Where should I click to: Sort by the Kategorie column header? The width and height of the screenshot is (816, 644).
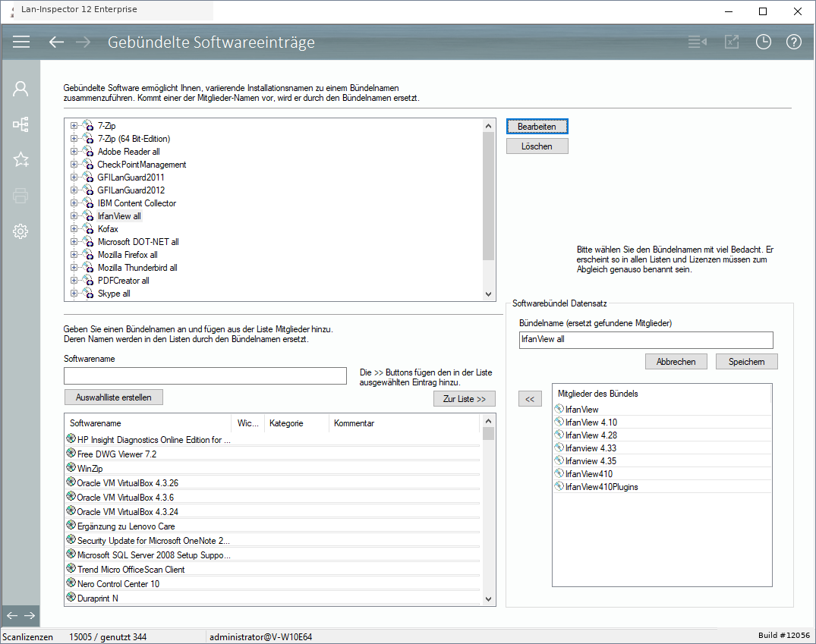297,423
